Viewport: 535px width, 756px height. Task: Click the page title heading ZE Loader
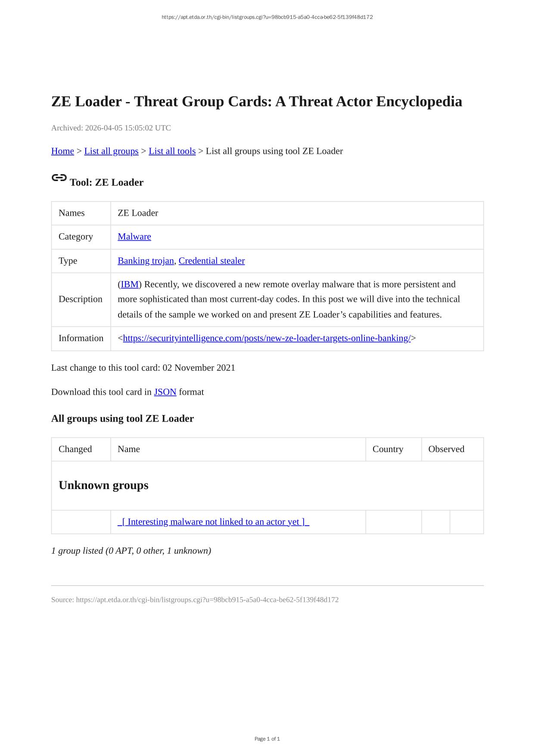click(x=256, y=102)
